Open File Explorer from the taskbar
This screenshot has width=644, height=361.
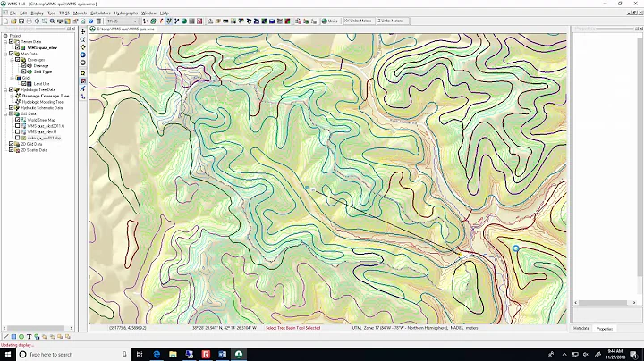(173, 355)
